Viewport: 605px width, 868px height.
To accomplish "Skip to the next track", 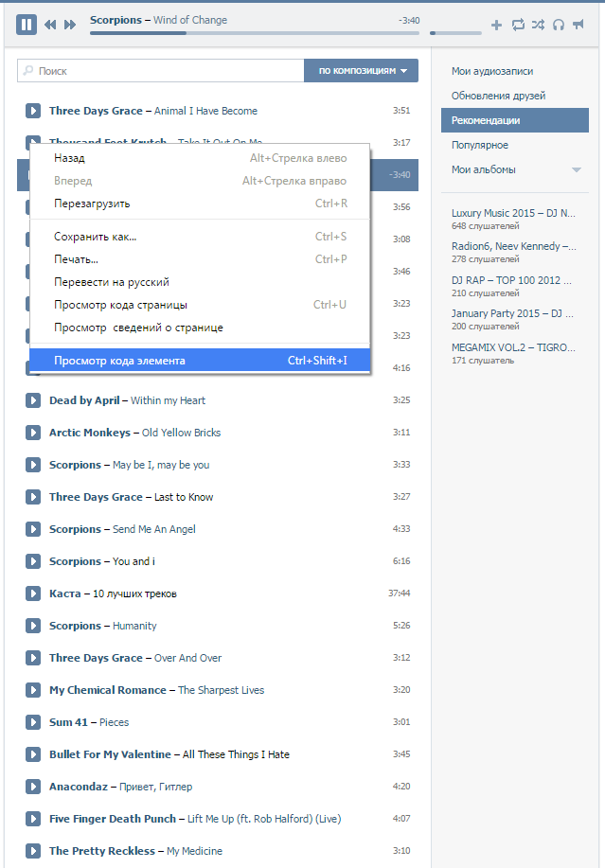I will point(70,25).
